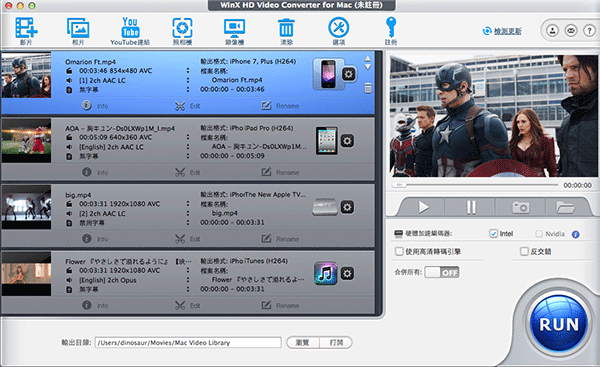Rename the Omarion Ft.mp4 output
Image resolution: width=600 pixels, height=367 pixels.
click(x=280, y=106)
